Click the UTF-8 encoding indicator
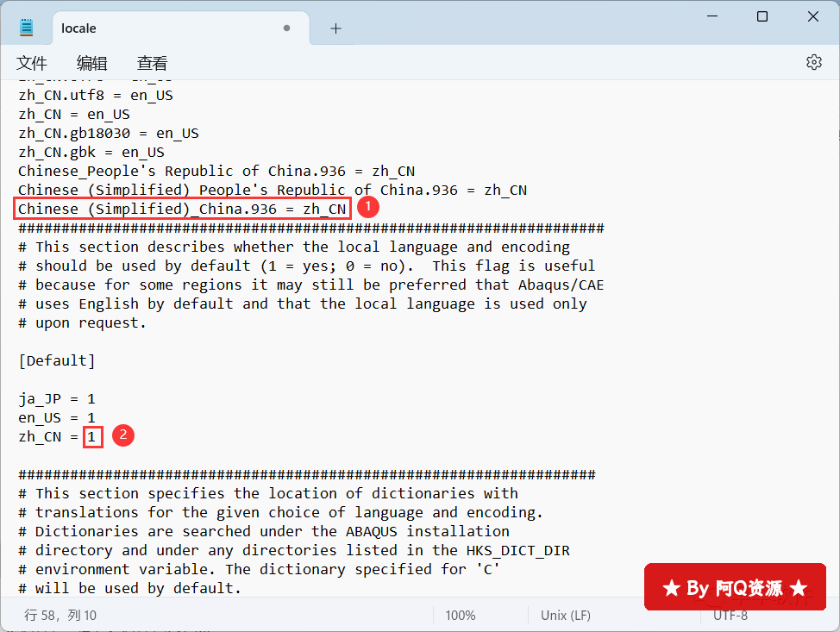840x632 pixels. [730, 615]
